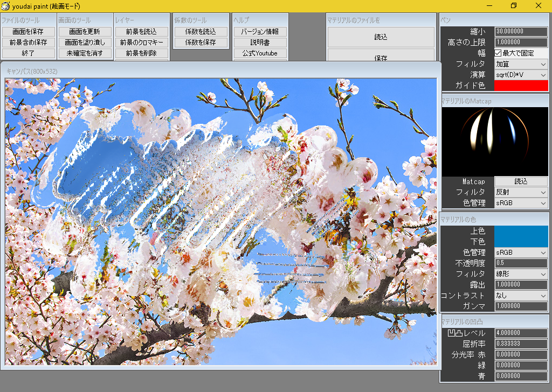Click the red ガイド色 guide color swatch

pos(521,85)
